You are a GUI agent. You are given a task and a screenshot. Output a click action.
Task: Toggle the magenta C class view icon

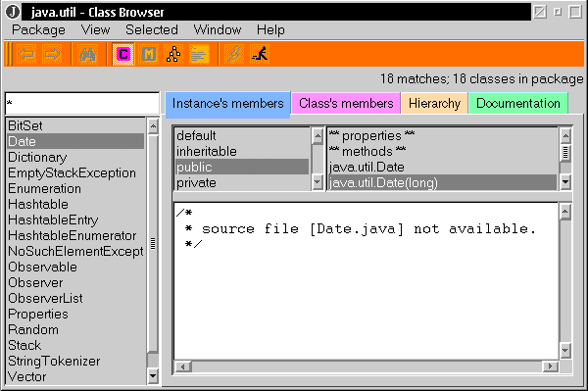pyautogui.click(x=123, y=55)
